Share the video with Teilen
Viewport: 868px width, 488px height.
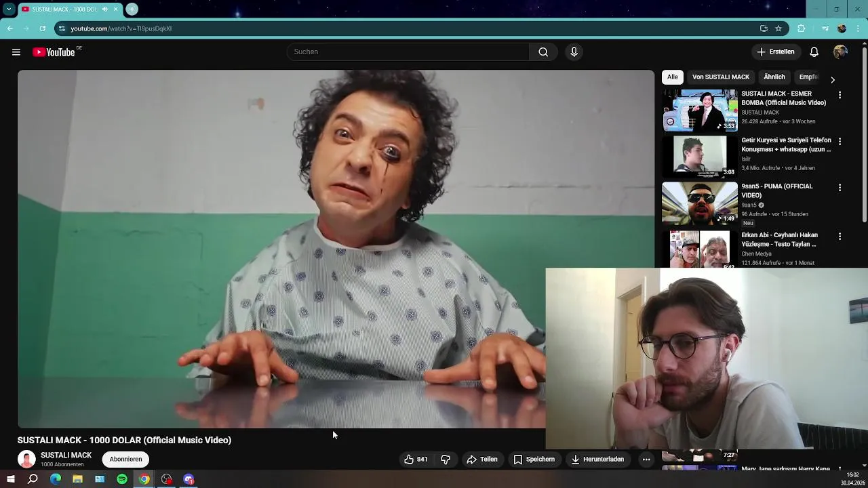(x=482, y=459)
